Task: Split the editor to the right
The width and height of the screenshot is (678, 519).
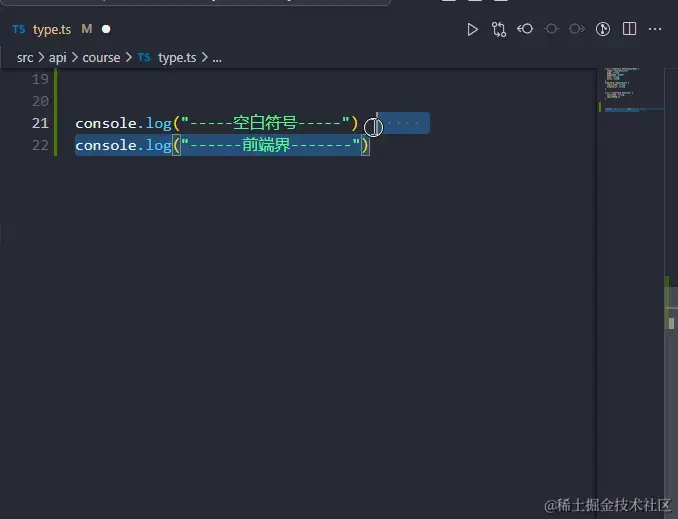Action: [629, 29]
